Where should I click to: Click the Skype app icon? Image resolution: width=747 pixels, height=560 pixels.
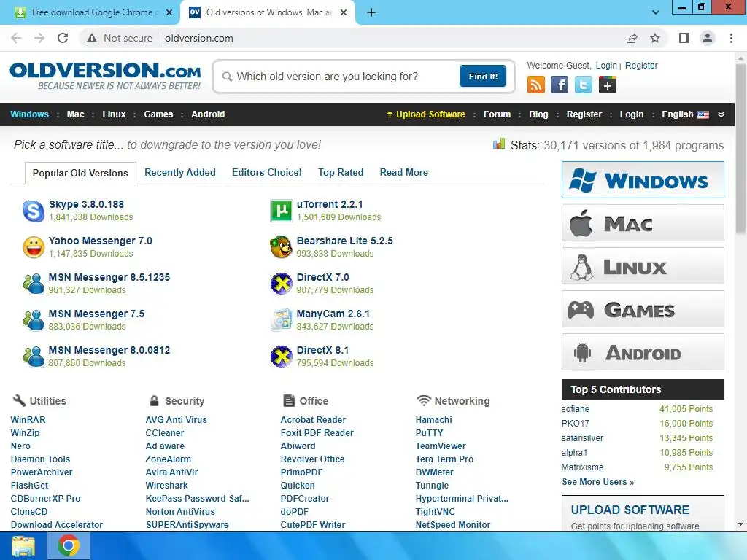(x=34, y=211)
